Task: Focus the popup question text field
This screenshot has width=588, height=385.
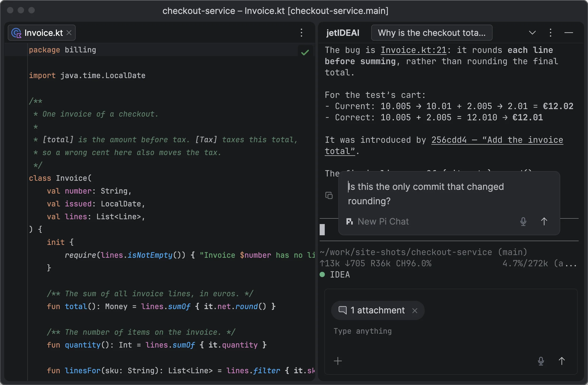Action: (449, 194)
